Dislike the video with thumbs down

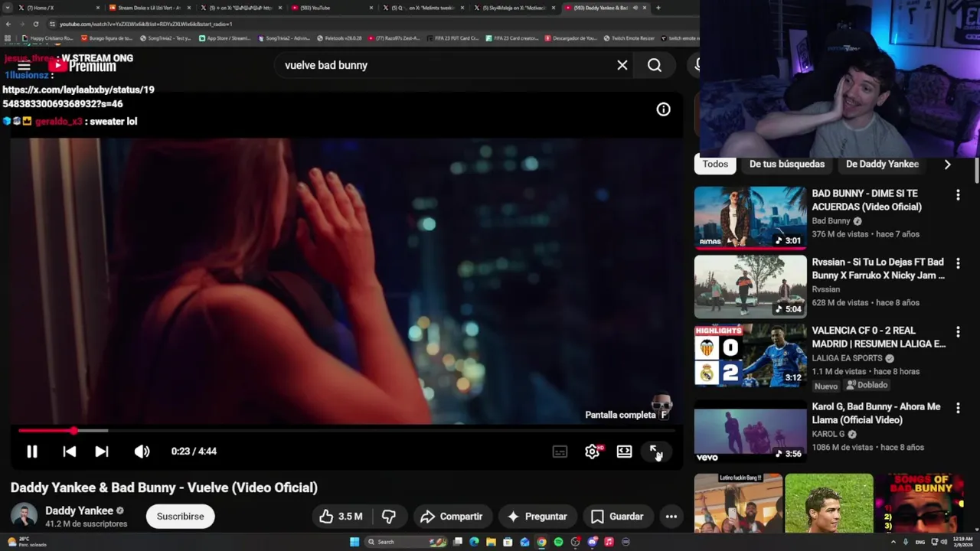pyautogui.click(x=389, y=517)
